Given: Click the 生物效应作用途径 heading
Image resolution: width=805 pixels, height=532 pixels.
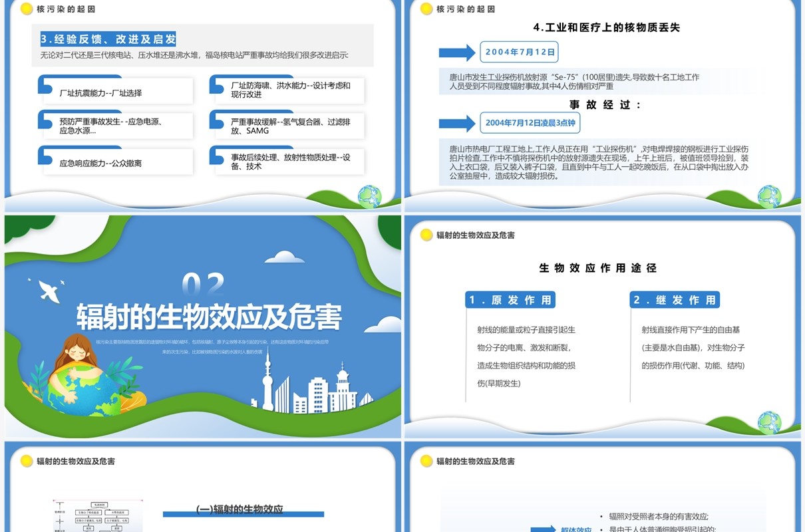Looking at the screenshot, I should 598,268.
